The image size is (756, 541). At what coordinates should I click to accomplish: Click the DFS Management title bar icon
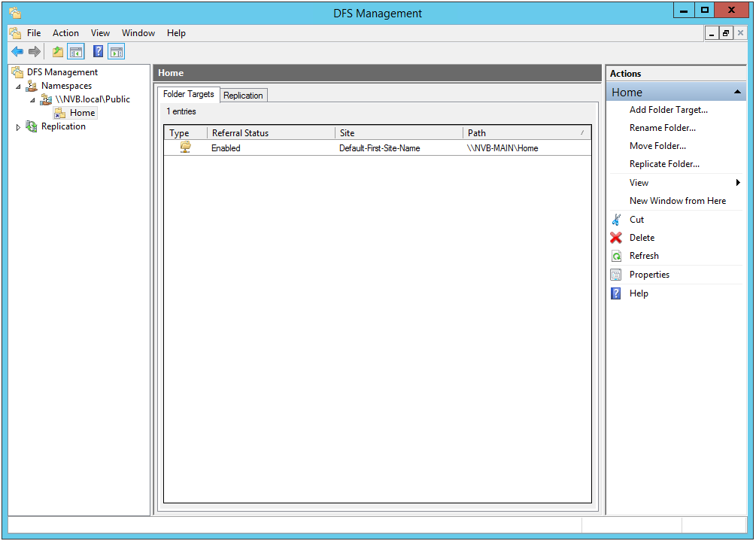[x=15, y=13]
